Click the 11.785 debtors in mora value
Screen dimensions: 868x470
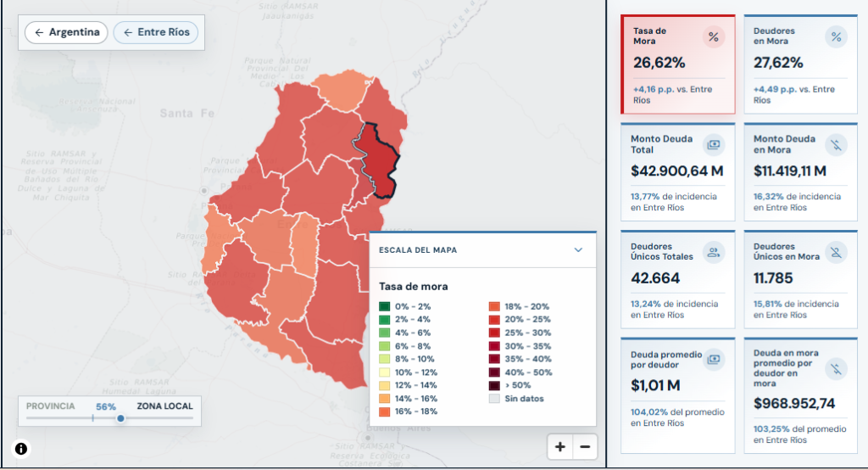[x=773, y=278]
